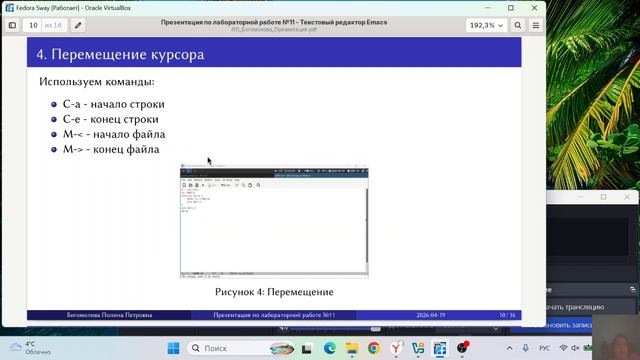Open the weather widget showing 4°C
Screen dimensions: 640x360
[31, 348]
